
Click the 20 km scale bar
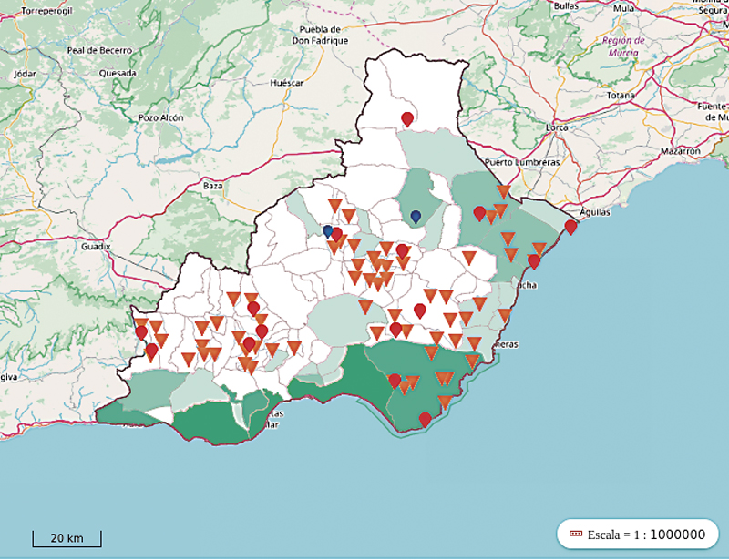pyautogui.click(x=67, y=536)
